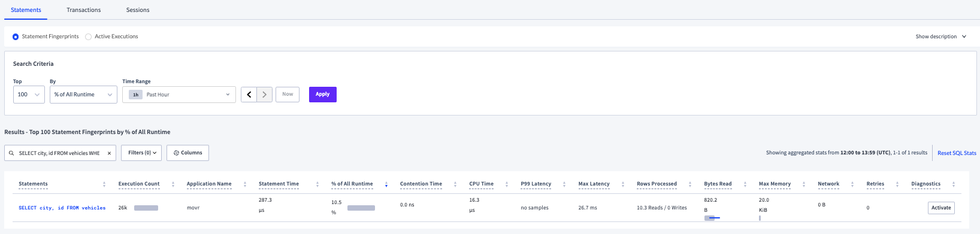
Task: Expand Show description
Action: tap(940, 37)
